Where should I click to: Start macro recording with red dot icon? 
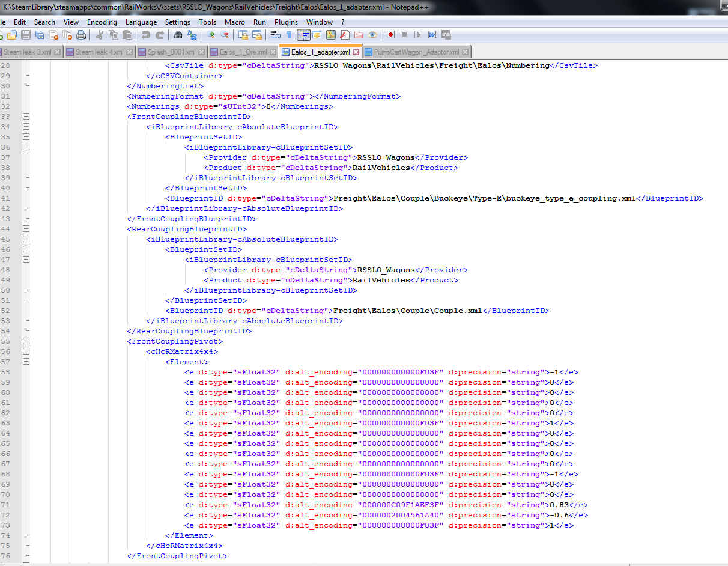point(391,35)
